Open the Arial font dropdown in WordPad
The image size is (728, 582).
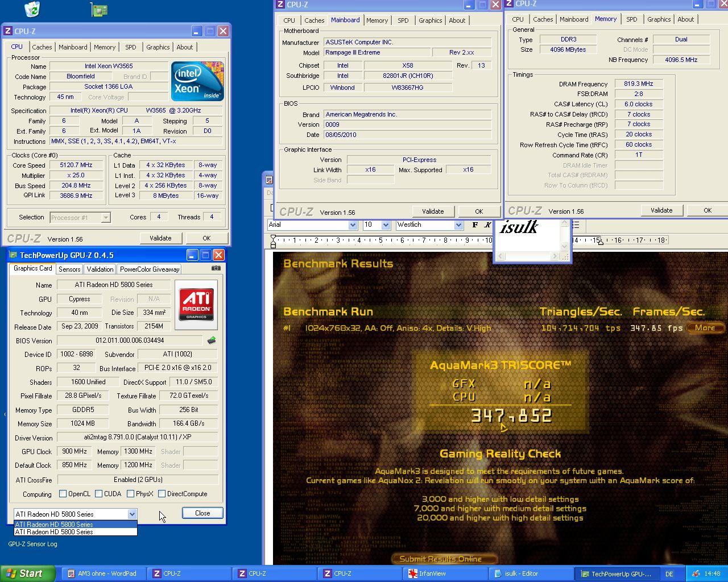[353, 225]
